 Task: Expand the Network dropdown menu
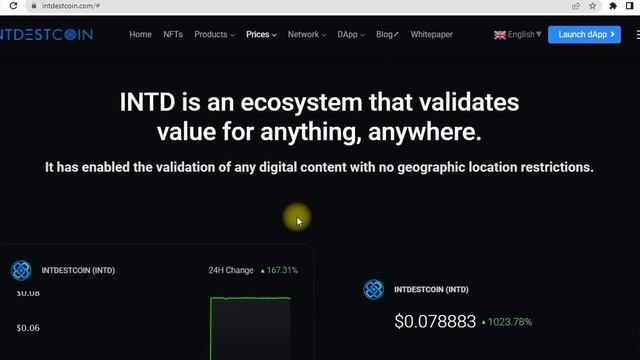point(307,35)
